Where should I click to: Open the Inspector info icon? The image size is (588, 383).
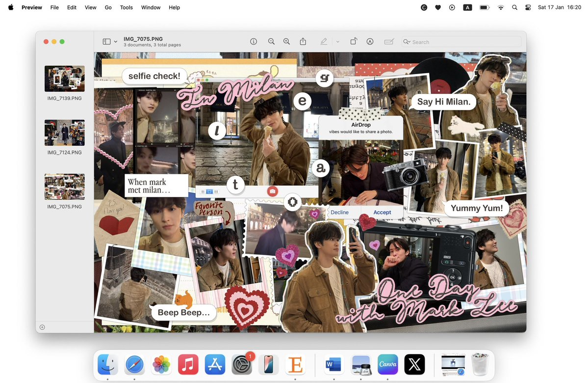(x=254, y=42)
